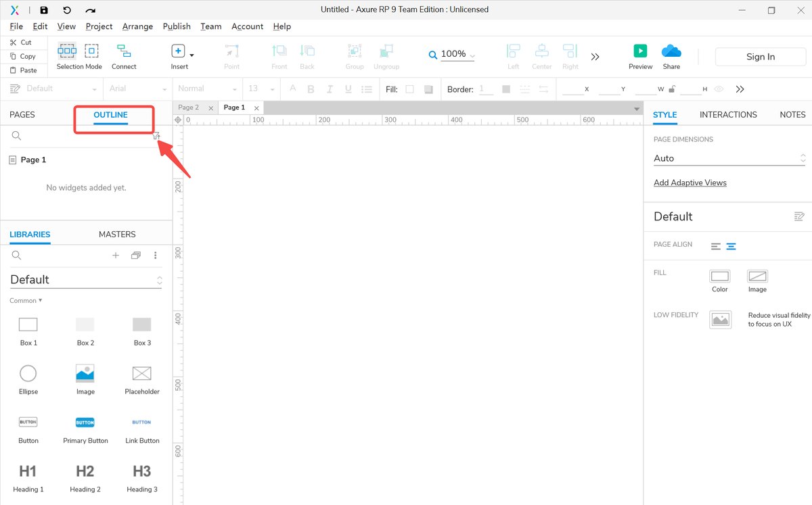Toggle Low Fidelity mode

(721, 320)
